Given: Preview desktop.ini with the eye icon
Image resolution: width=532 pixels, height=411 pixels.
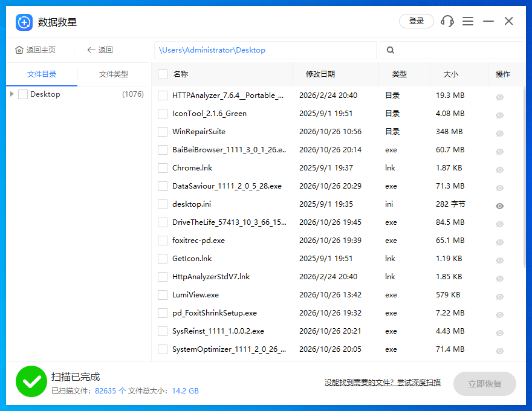Looking at the screenshot, I should pyautogui.click(x=499, y=206).
